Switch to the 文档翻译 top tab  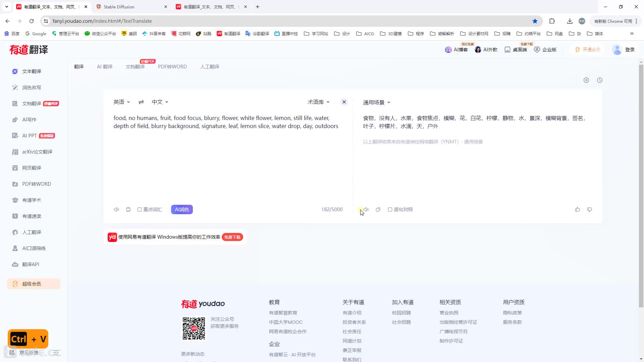(135, 67)
